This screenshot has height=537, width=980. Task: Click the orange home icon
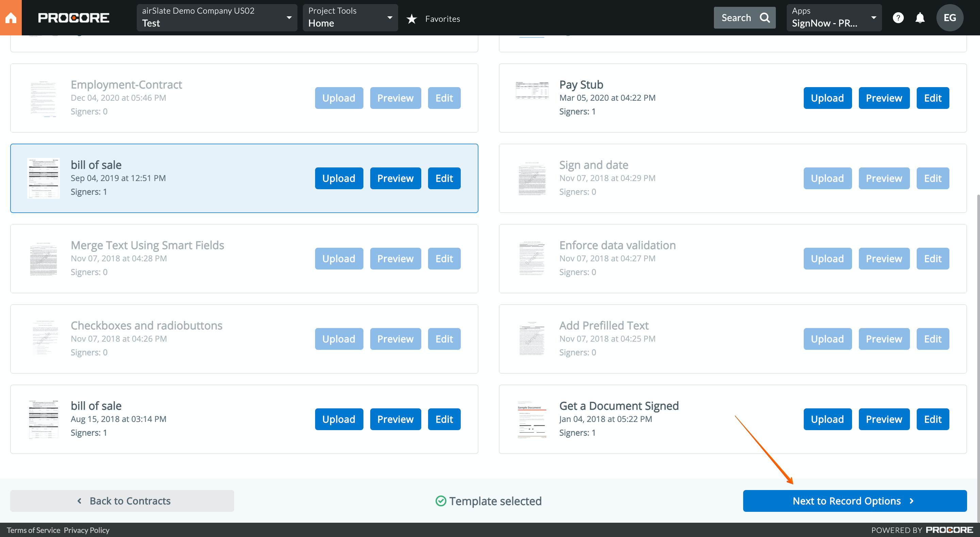tap(11, 17)
